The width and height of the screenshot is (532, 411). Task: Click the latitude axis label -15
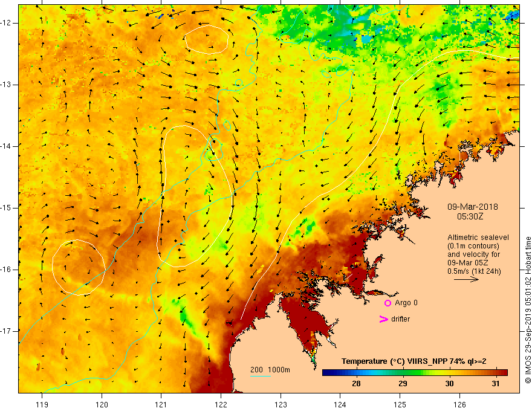[x=7, y=208]
